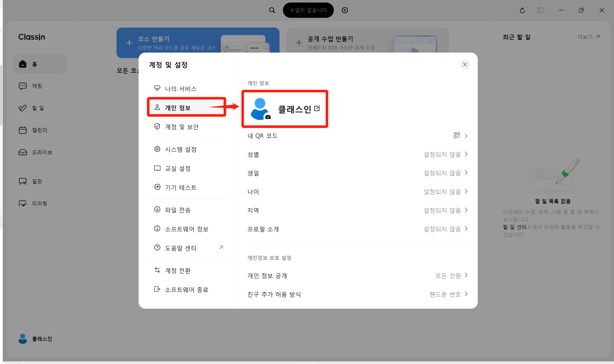The width and height of the screenshot is (614, 364).
Task: Click 설정되지 않음 value for 생일
Action: pyautogui.click(x=442, y=173)
